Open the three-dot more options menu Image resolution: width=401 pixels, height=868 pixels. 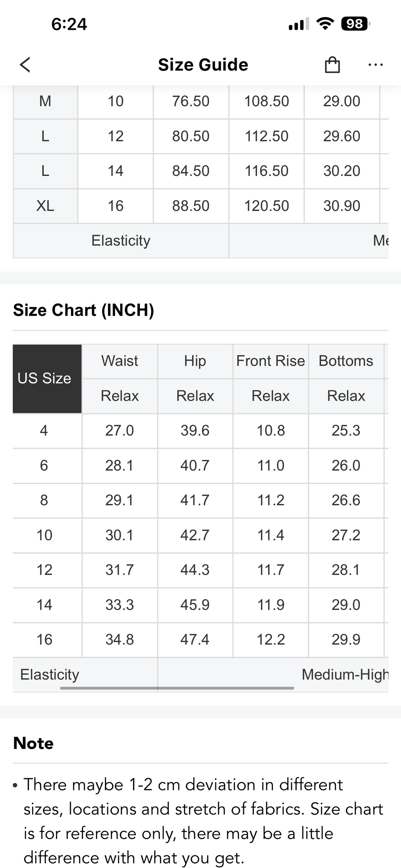pyautogui.click(x=376, y=65)
